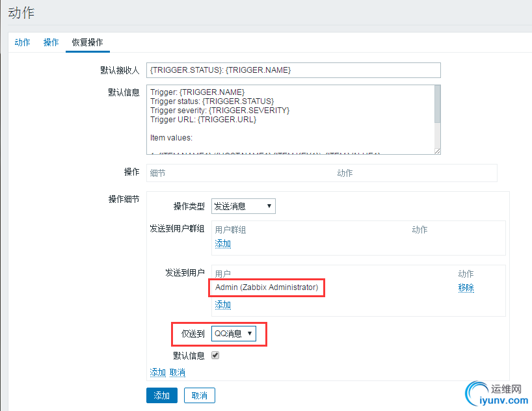Click the 操作细节 label
Viewport: 532px width, 411px height.
pyautogui.click(x=124, y=199)
